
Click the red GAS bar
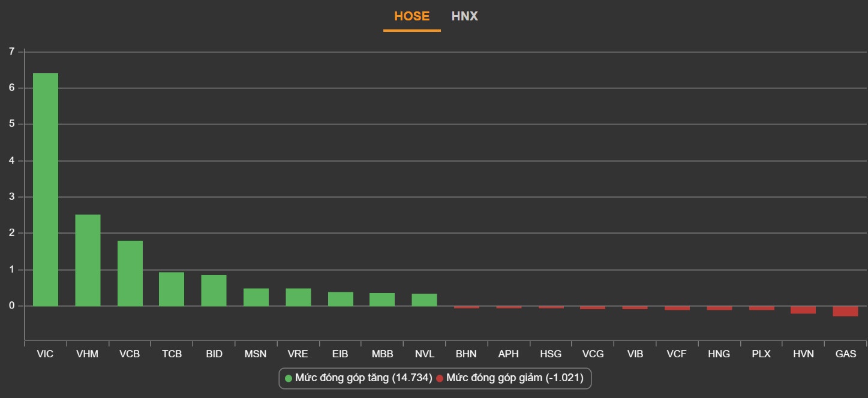click(845, 311)
